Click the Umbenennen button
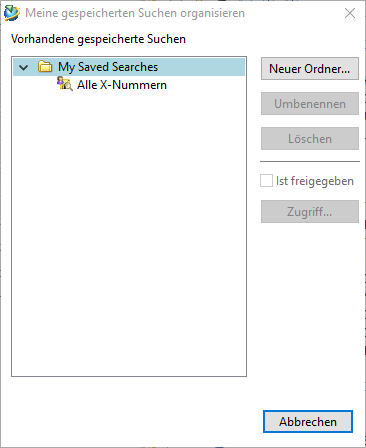 coord(310,104)
